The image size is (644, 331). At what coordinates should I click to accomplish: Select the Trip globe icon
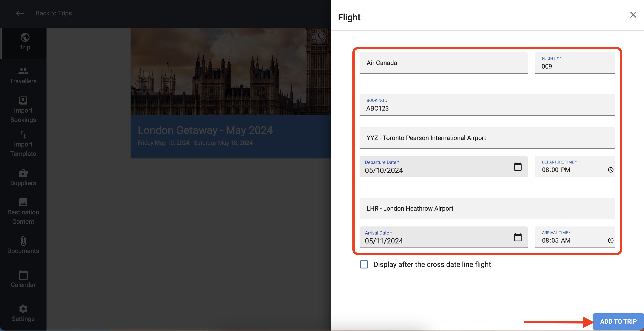click(x=25, y=37)
